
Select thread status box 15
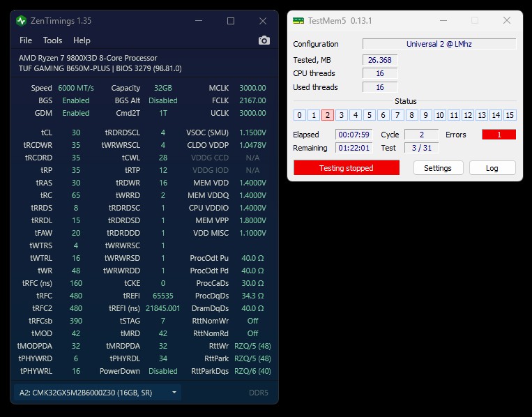[x=510, y=115]
